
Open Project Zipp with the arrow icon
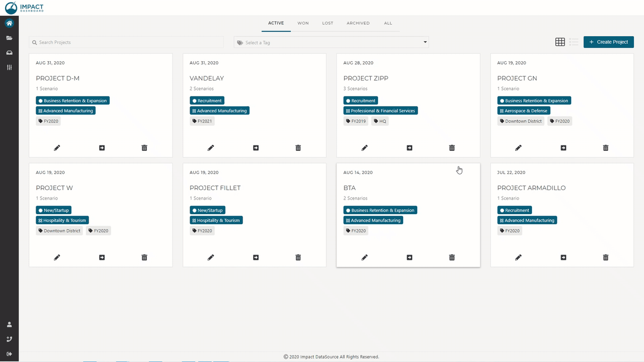point(410,148)
